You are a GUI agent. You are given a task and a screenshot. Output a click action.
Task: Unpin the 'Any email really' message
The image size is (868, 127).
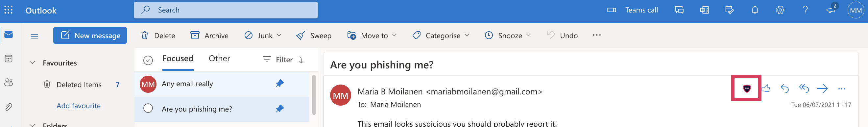[279, 84]
